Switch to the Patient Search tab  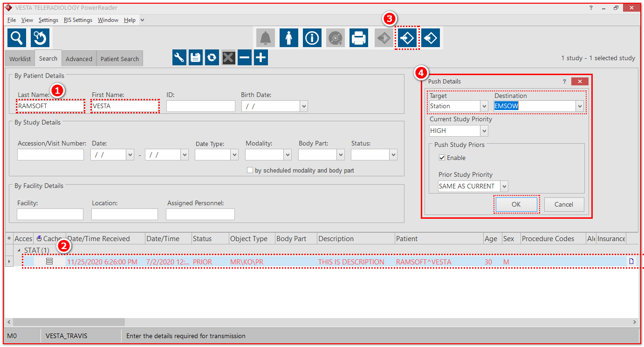tap(120, 59)
